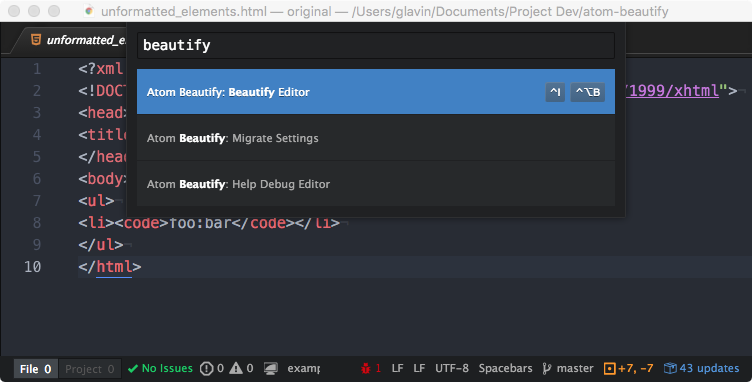Screen dimensions: 752x382
Task: Open the truncated 'examp' status entry
Action: coord(304,369)
